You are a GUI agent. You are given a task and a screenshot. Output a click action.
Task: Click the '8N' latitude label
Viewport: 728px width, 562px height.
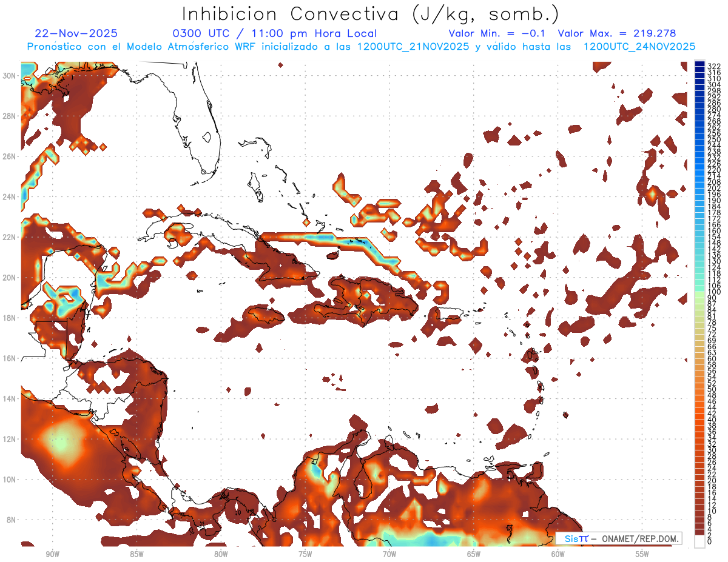(12, 520)
